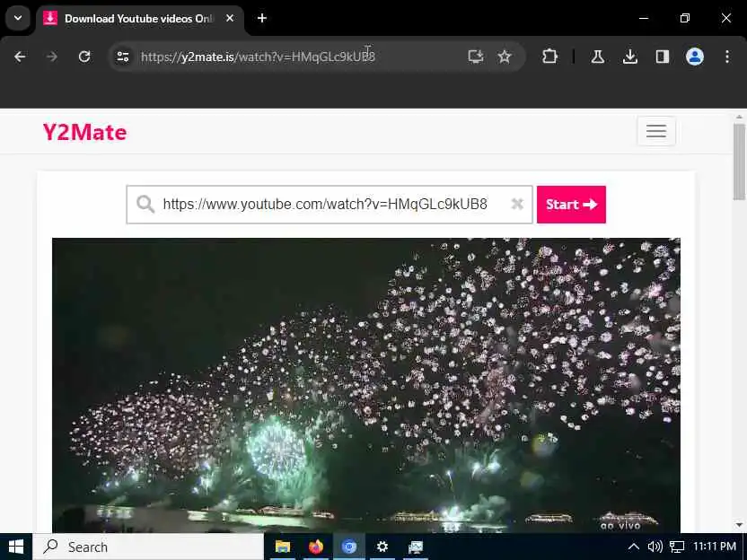
Task: Open the Windows Start menu
Action: 16,547
